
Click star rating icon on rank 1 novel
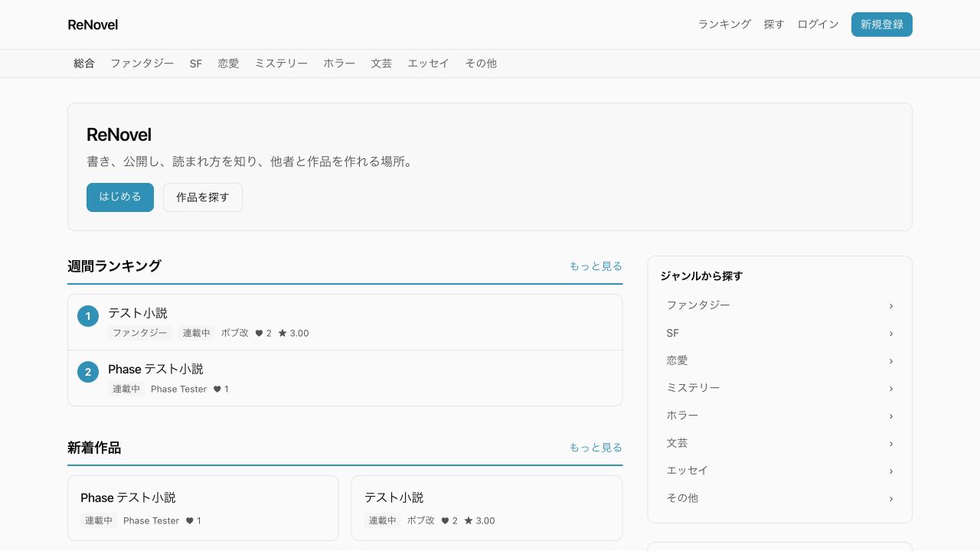click(x=283, y=334)
